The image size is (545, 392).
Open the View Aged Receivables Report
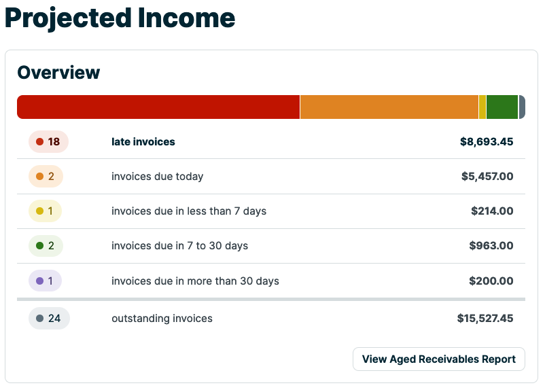click(438, 359)
